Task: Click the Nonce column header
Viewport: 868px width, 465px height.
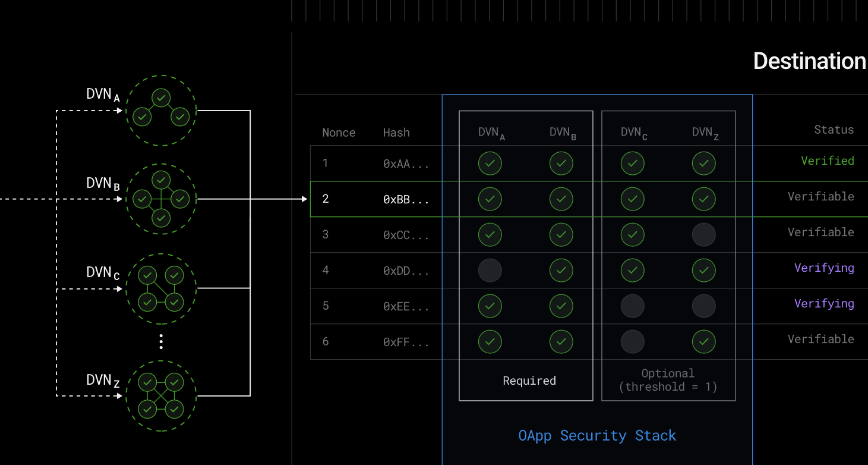Action: pos(339,133)
